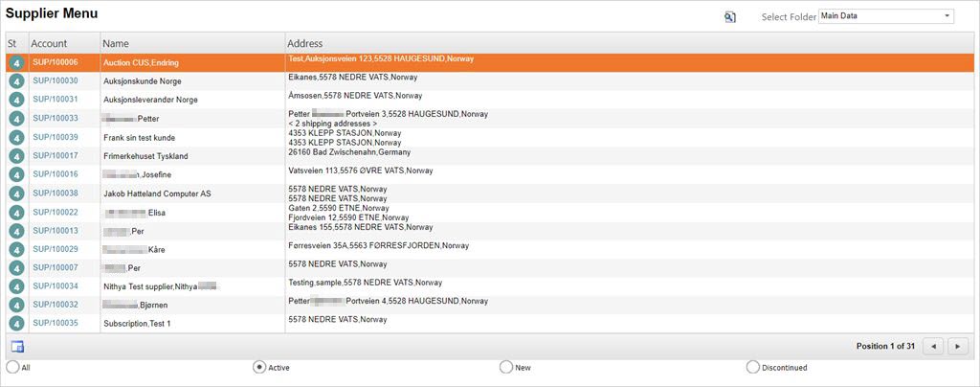
Task: Open supplier account SUP/100017
Action: (x=56, y=156)
